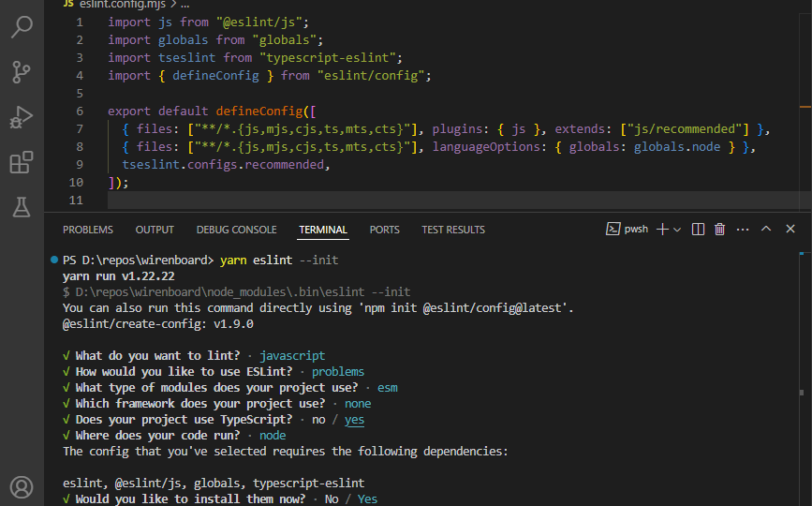Open the Testing flask view
The height and width of the screenshot is (506, 812).
(x=22, y=207)
